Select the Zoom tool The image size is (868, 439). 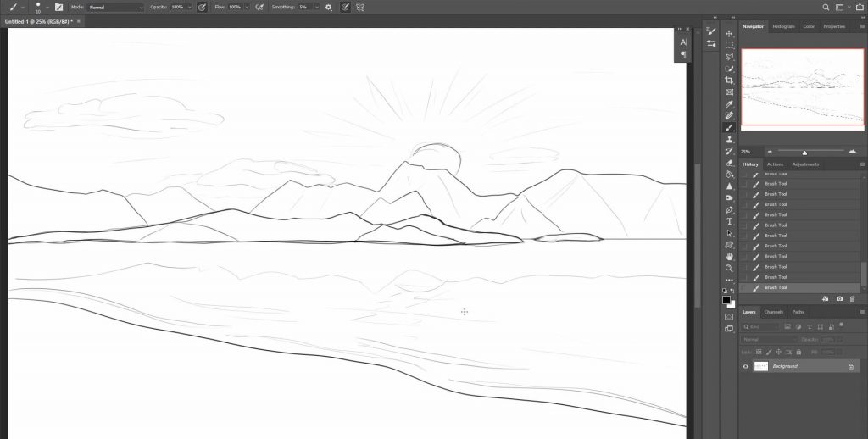(x=729, y=268)
